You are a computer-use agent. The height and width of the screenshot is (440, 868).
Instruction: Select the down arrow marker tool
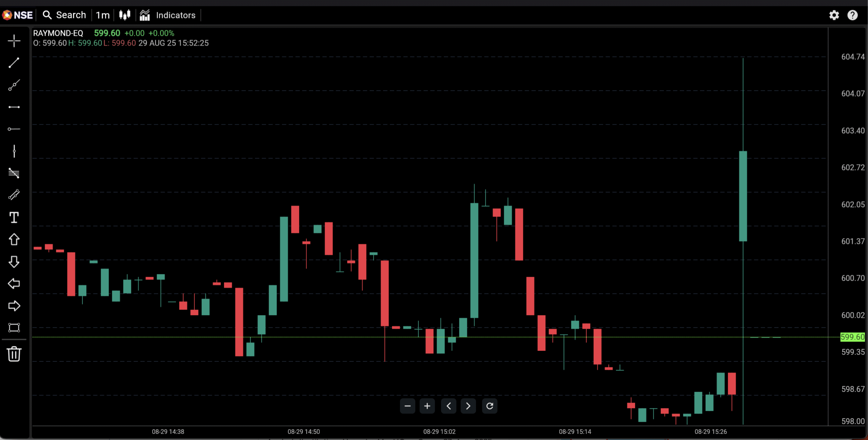(14, 262)
